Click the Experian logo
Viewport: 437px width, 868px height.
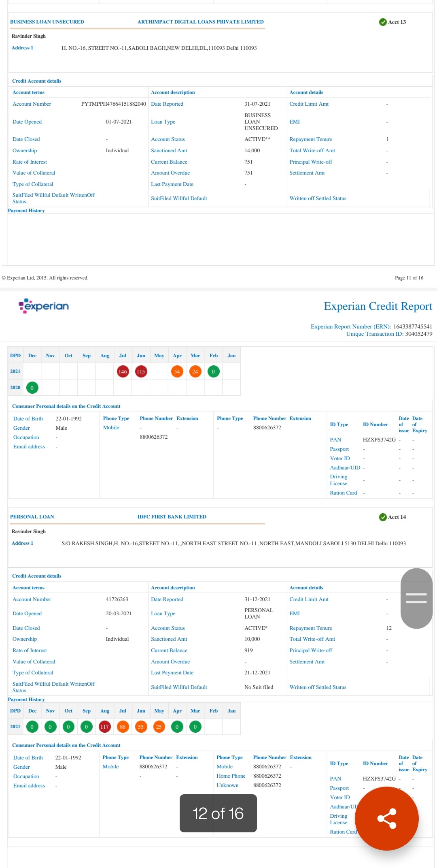tap(44, 306)
